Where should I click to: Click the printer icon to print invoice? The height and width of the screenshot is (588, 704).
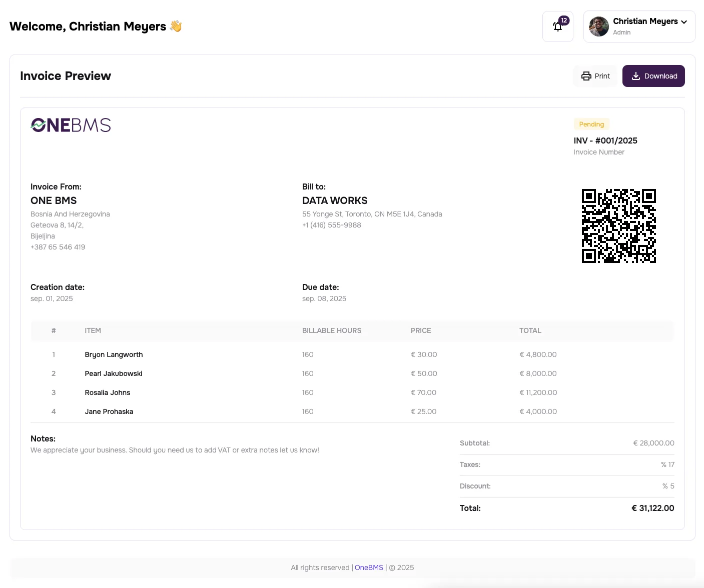point(586,75)
